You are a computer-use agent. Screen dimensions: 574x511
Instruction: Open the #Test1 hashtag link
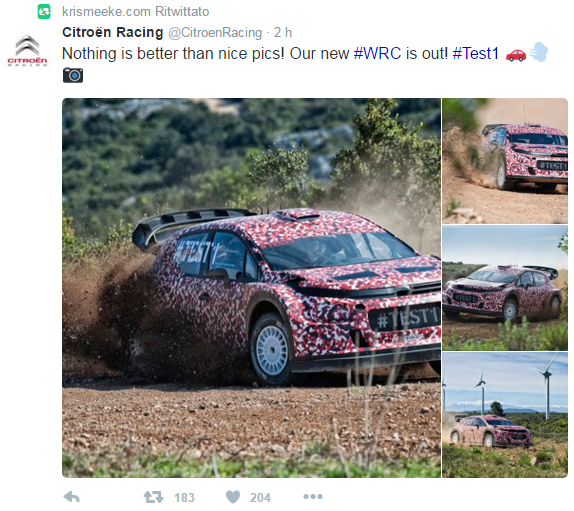click(x=476, y=53)
